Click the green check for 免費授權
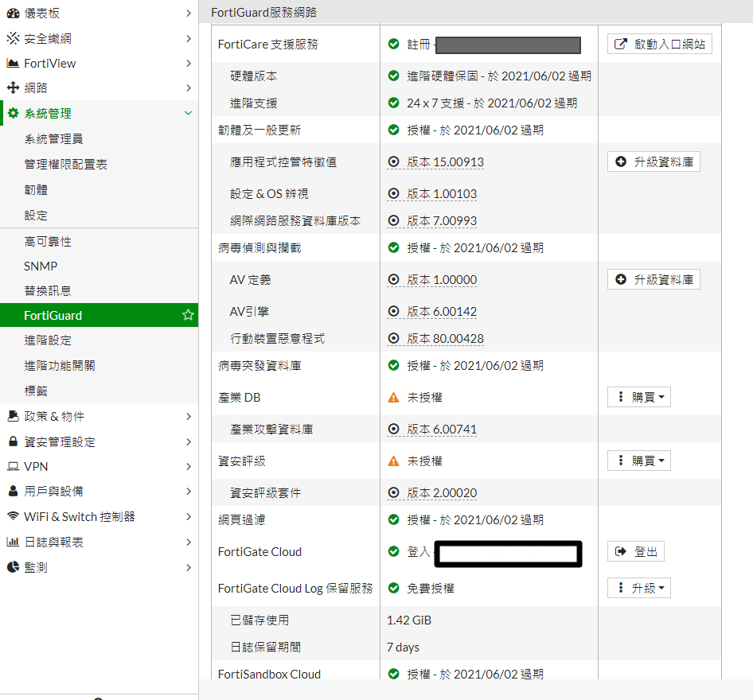Screen dimensions: 753x700 (394, 588)
